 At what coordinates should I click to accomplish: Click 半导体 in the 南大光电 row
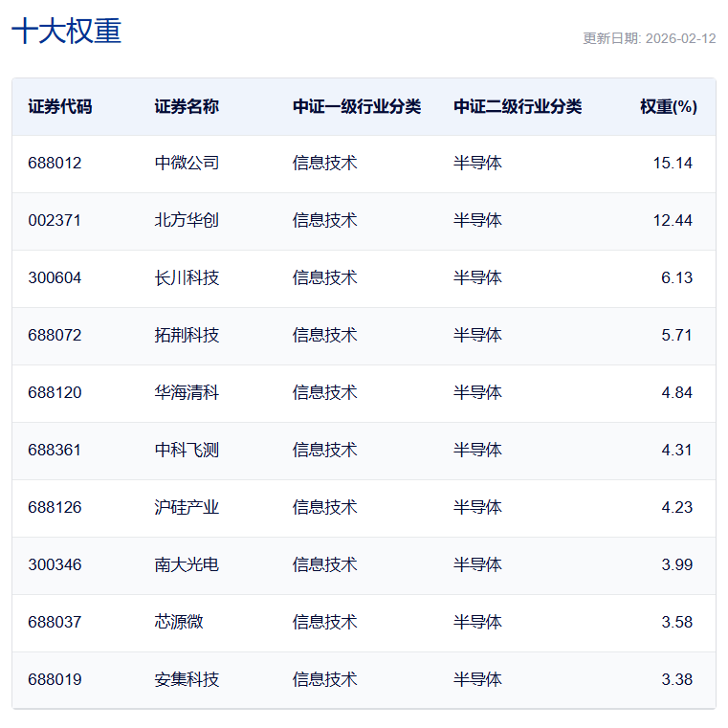point(477,565)
